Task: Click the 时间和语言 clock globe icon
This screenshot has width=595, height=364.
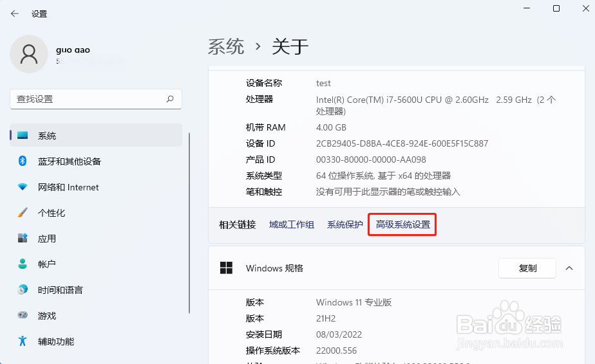Action: (x=23, y=289)
